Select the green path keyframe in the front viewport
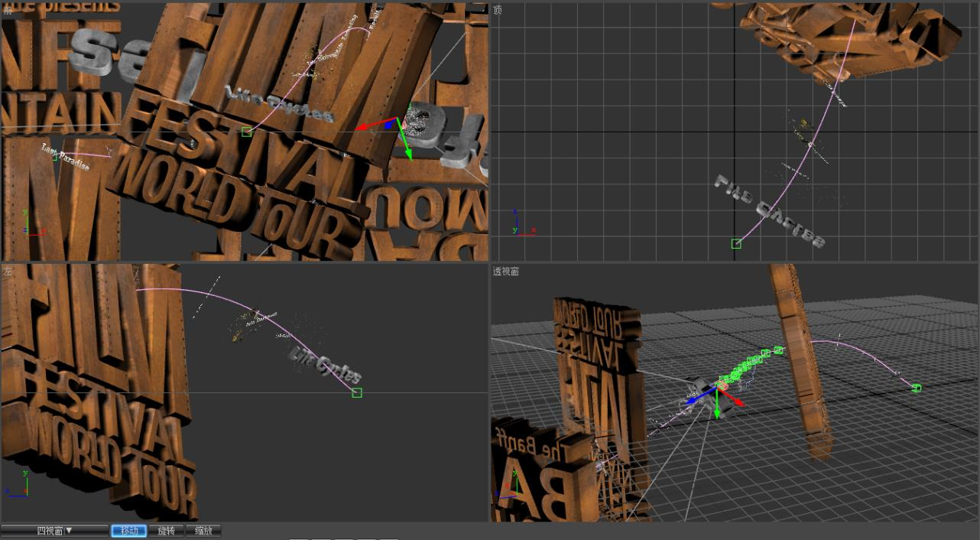The image size is (980, 540). [246, 132]
